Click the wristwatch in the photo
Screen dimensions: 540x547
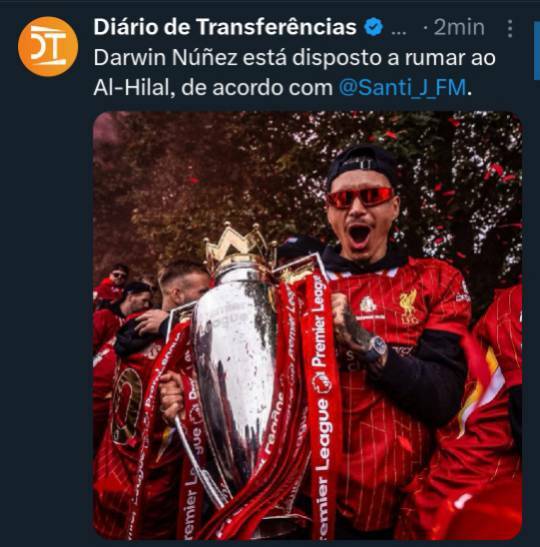374,350
